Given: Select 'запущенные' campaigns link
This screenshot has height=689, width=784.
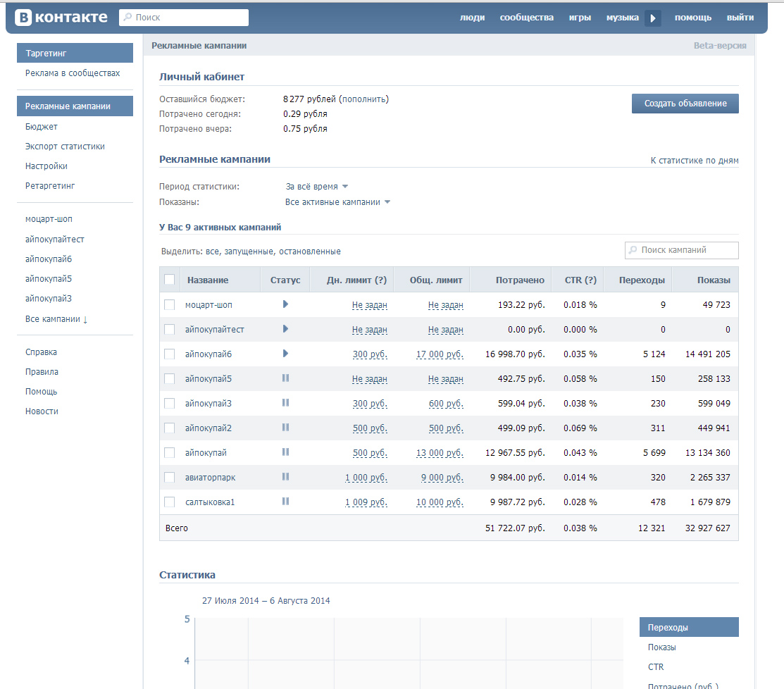Looking at the screenshot, I should coord(249,252).
